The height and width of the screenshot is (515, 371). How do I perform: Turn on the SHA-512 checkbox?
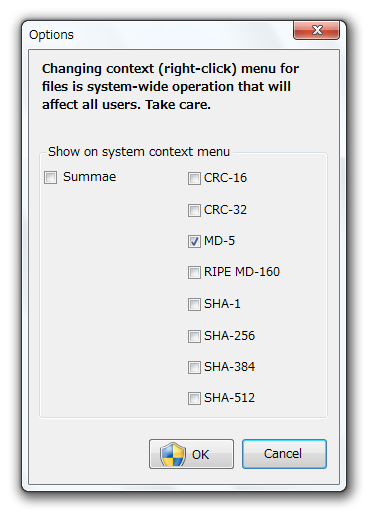194,398
